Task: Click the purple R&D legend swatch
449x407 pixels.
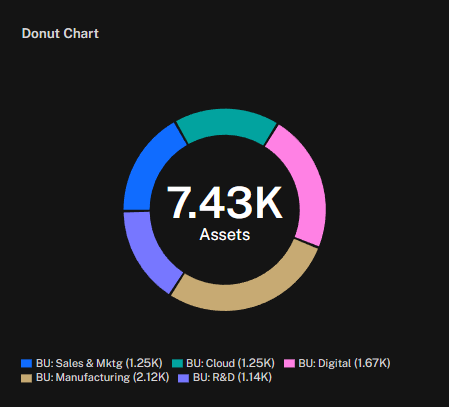Action: click(183, 378)
